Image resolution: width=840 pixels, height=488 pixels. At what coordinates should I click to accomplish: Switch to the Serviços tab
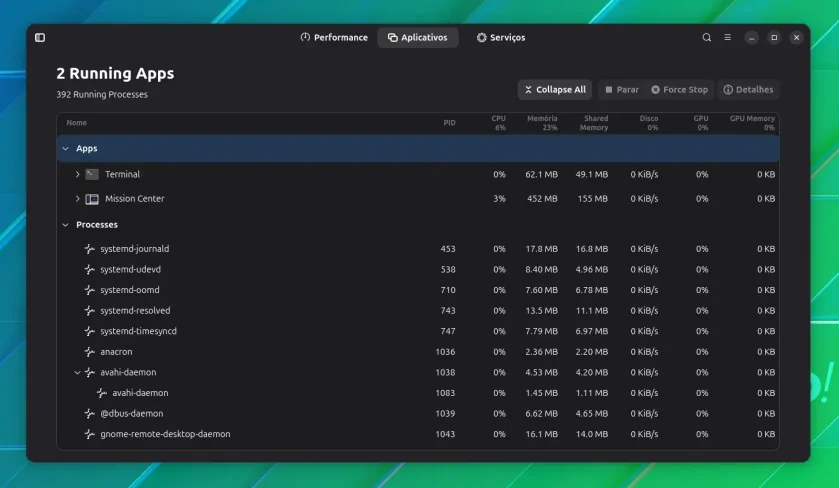pyautogui.click(x=501, y=37)
